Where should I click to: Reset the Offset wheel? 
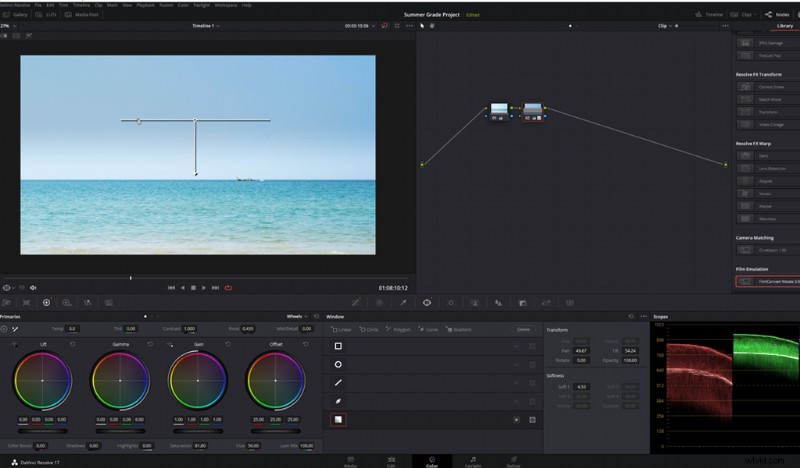coord(306,344)
